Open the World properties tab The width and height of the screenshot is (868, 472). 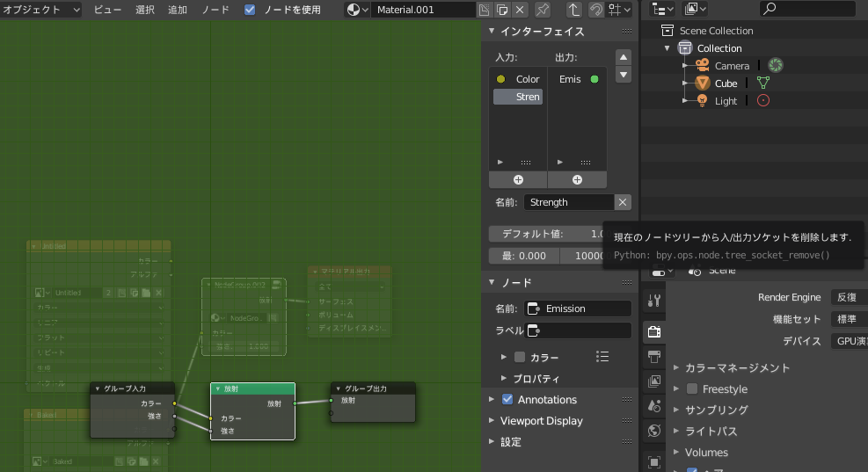pos(653,431)
